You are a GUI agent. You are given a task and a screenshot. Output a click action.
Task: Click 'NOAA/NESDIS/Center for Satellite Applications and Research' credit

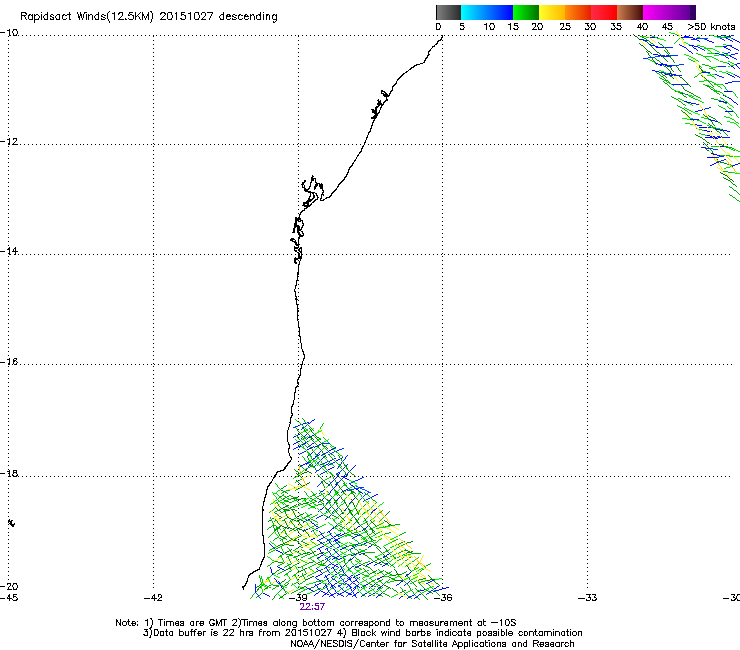click(x=432, y=644)
